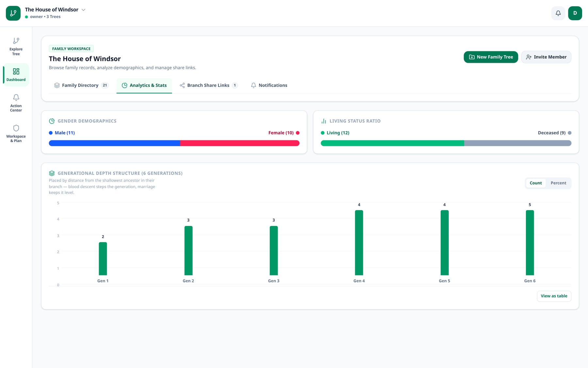Click the 'Gen 6' axis label

pyautogui.click(x=530, y=281)
